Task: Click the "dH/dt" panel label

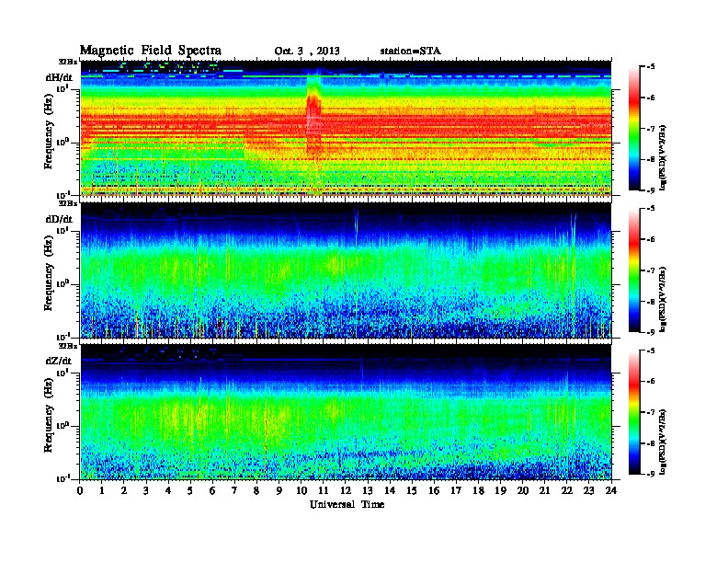Action: [x=59, y=77]
